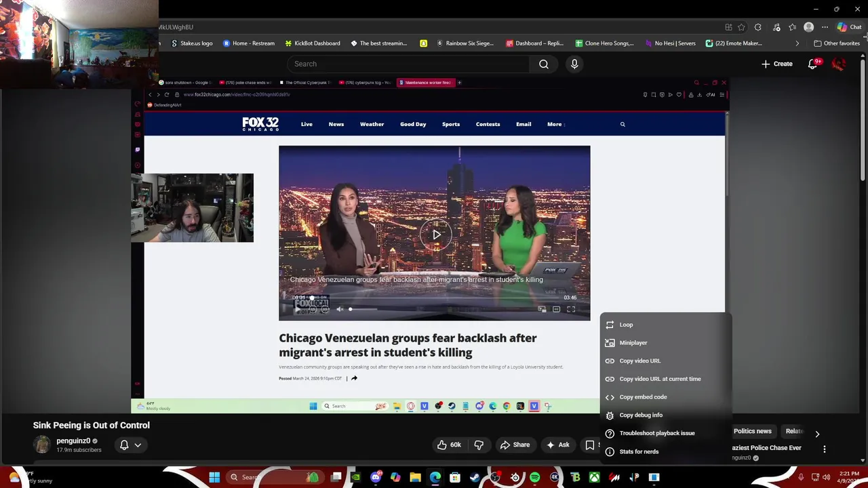Open the penguinz0 channel name link
This screenshot has width=868, height=488.
point(73,441)
